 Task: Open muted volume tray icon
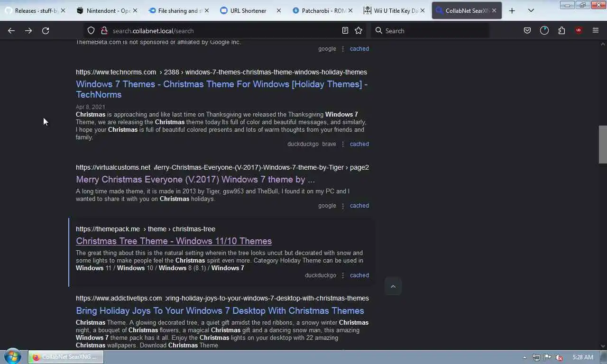click(559, 357)
